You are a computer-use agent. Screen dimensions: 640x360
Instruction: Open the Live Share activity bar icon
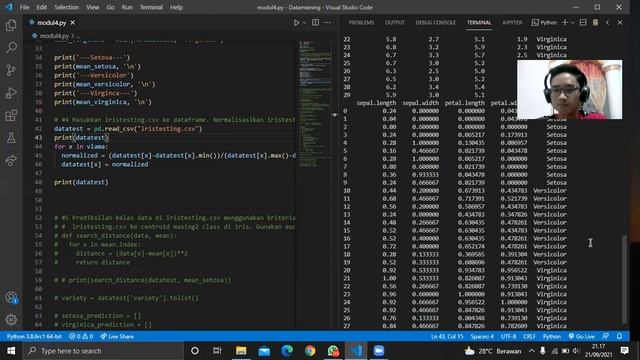(x=11, y=160)
